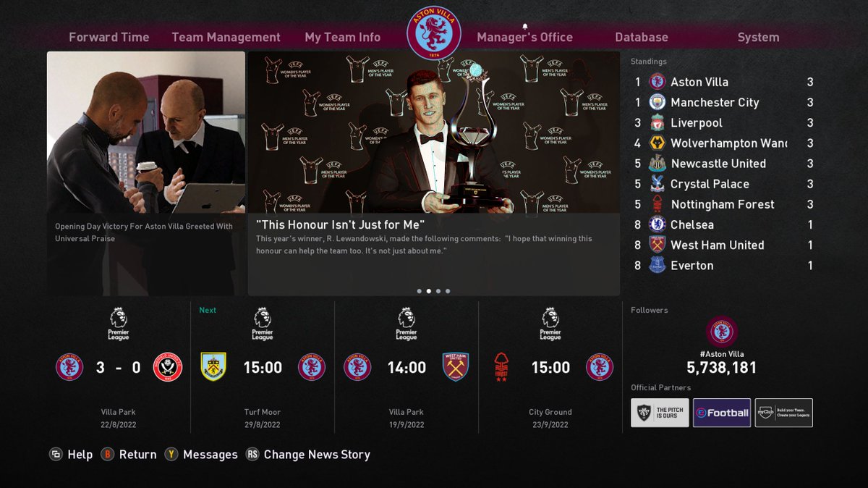The image size is (868, 488).
Task: Click Premier League logo above 3-0 result
Action: click(x=119, y=324)
